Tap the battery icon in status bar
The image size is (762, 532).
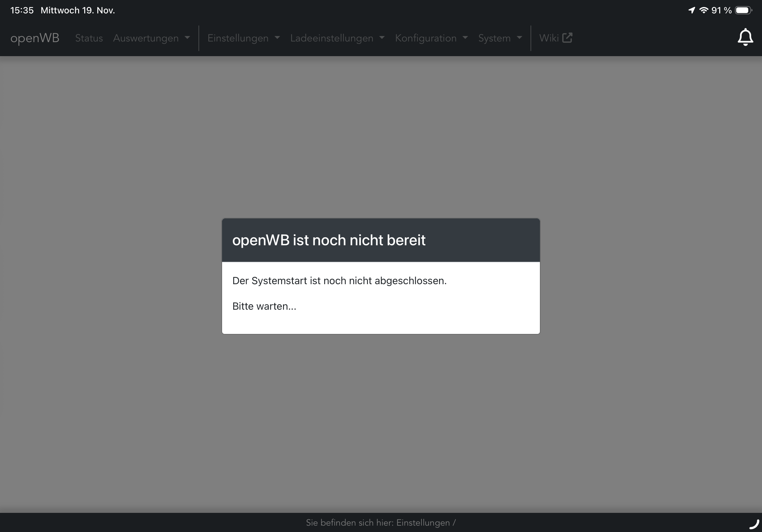pos(743,10)
